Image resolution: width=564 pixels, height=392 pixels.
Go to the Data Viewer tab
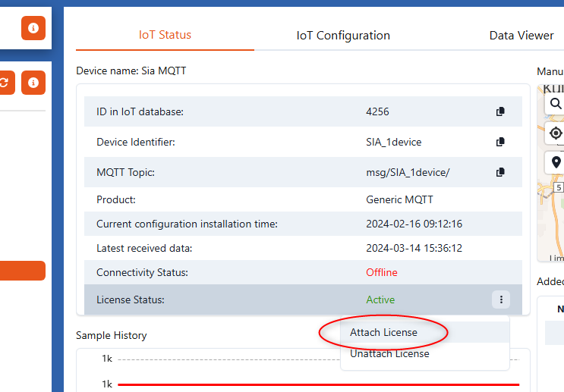pos(521,36)
